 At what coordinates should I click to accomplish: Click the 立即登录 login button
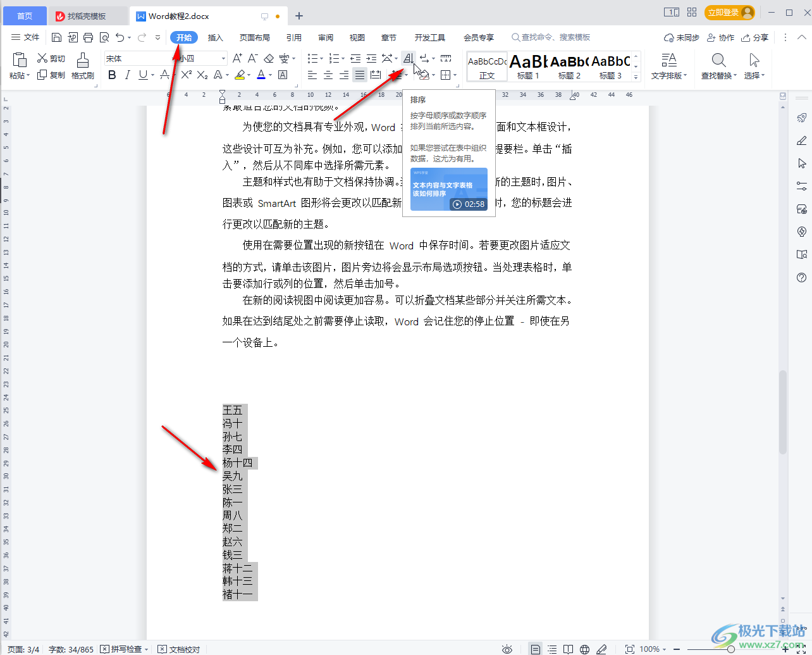tap(730, 12)
